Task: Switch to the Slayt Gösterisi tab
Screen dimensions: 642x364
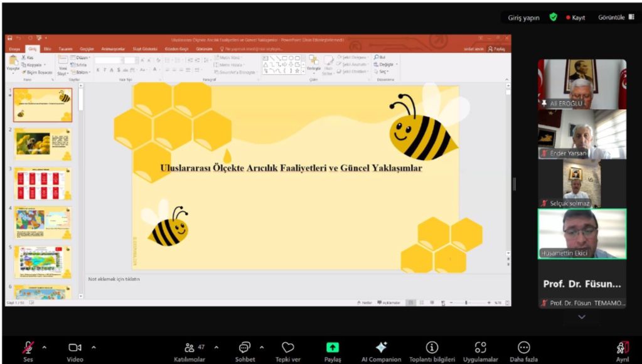Action: pos(145,49)
